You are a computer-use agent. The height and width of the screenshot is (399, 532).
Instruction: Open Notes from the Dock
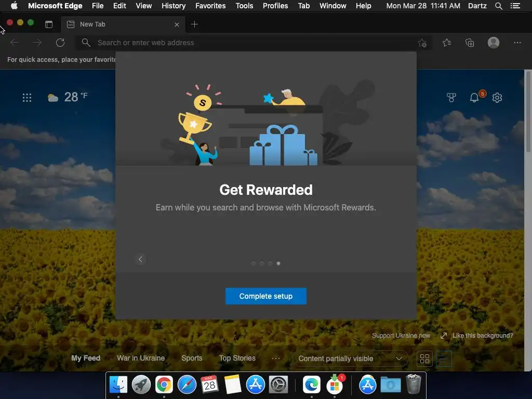(x=232, y=385)
